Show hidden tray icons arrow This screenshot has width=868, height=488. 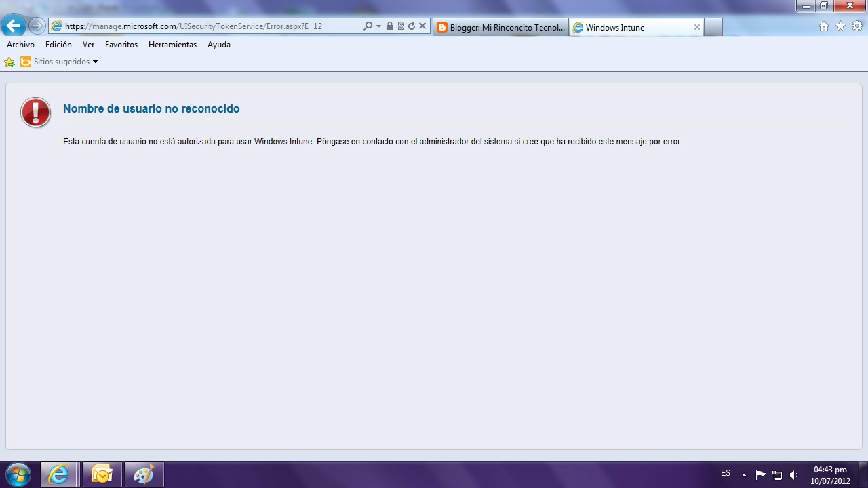pos(744,475)
